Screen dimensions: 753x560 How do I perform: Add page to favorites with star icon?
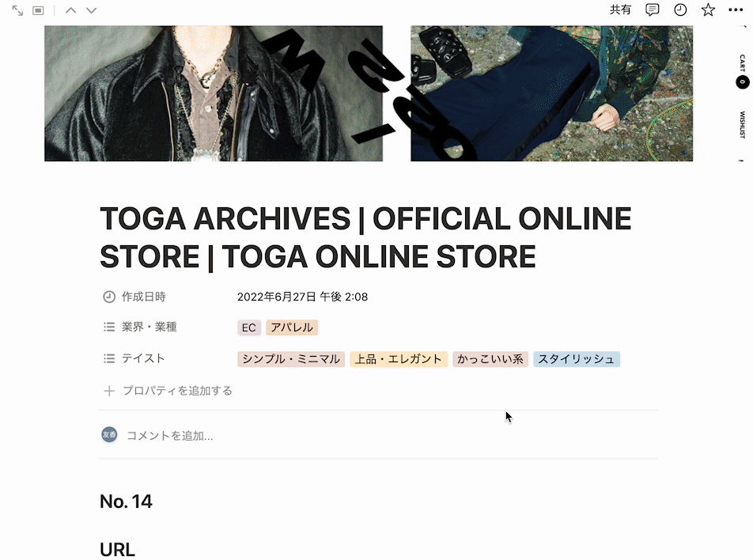[x=708, y=9]
